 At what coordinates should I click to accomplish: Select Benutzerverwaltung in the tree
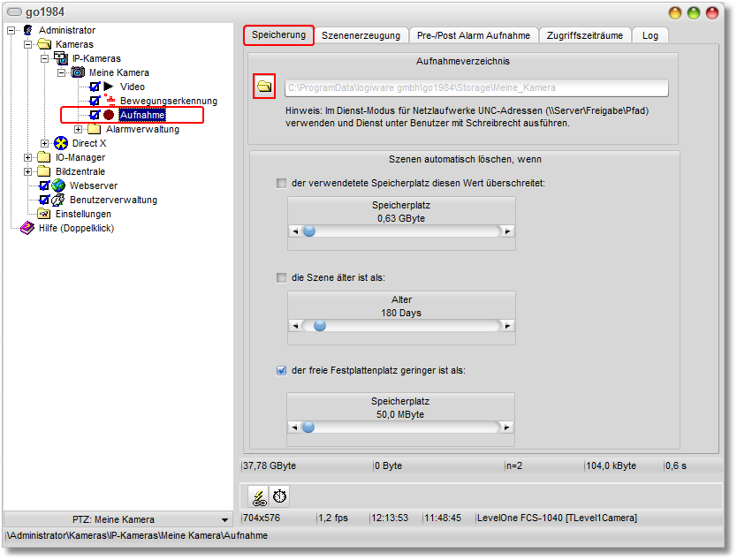pyautogui.click(x=113, y=200)
